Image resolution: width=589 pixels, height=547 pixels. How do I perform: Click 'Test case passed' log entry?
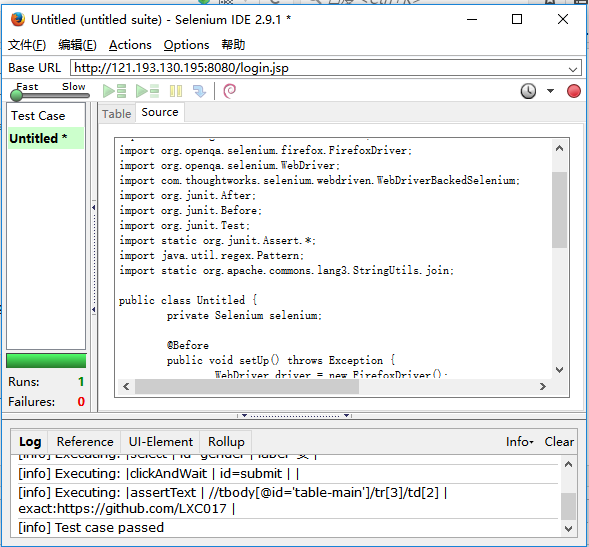[x=91, y=527]
